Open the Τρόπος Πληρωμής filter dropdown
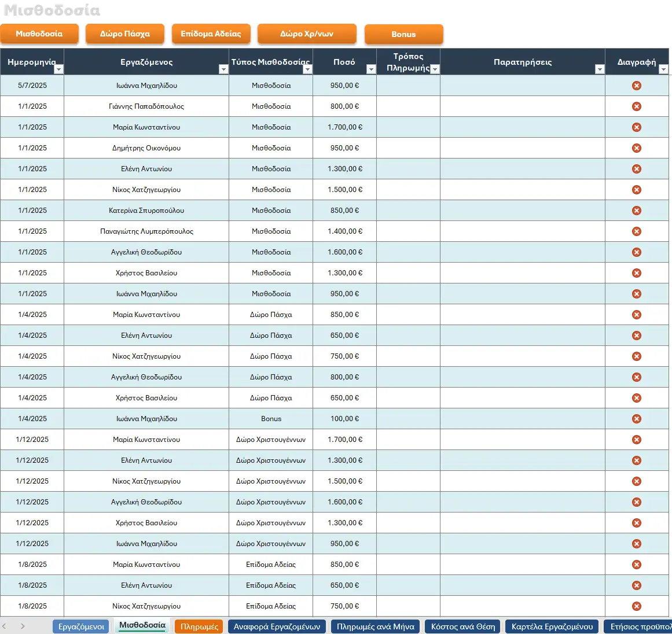The width and height of the screenshot is (672, 634). pyautogui.click(x=435, y=69)
